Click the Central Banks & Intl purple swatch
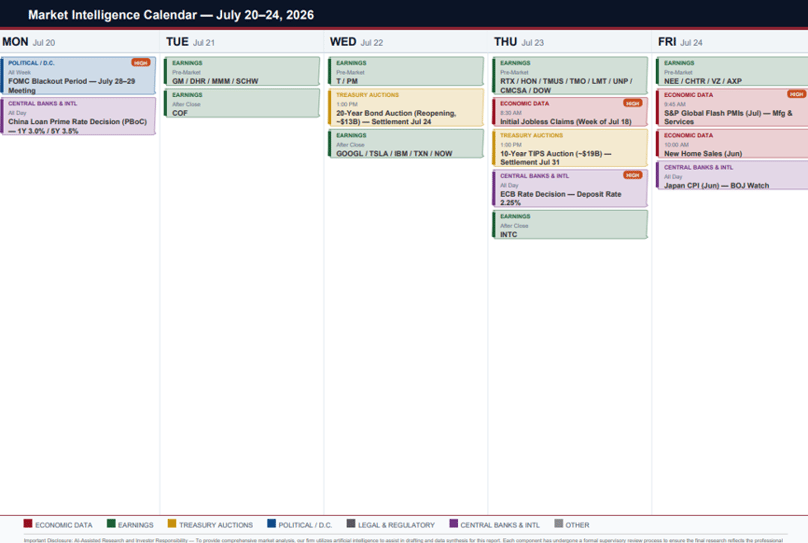 tap(453, 523)
